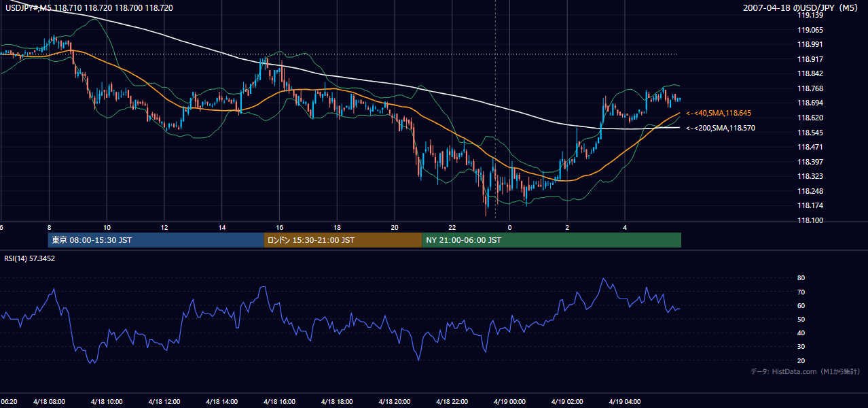The width and height of the screenshot is (868, 408).
Task: Click the 4/18 18:00 time axis label
Action: [338, 402]
